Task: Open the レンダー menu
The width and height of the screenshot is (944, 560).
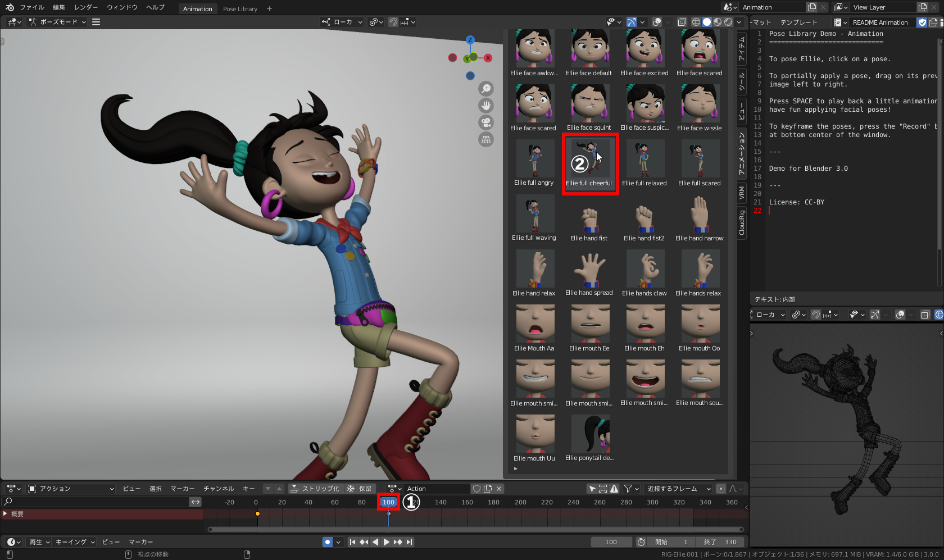Action: click(86, 7)
